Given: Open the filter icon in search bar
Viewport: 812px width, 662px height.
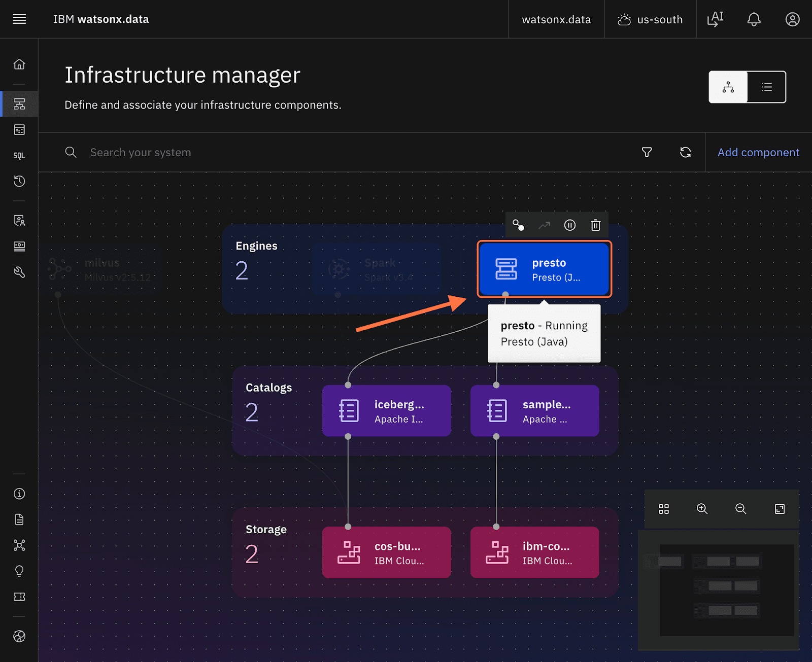Looking at the screenshot, I should coord(647,152).
